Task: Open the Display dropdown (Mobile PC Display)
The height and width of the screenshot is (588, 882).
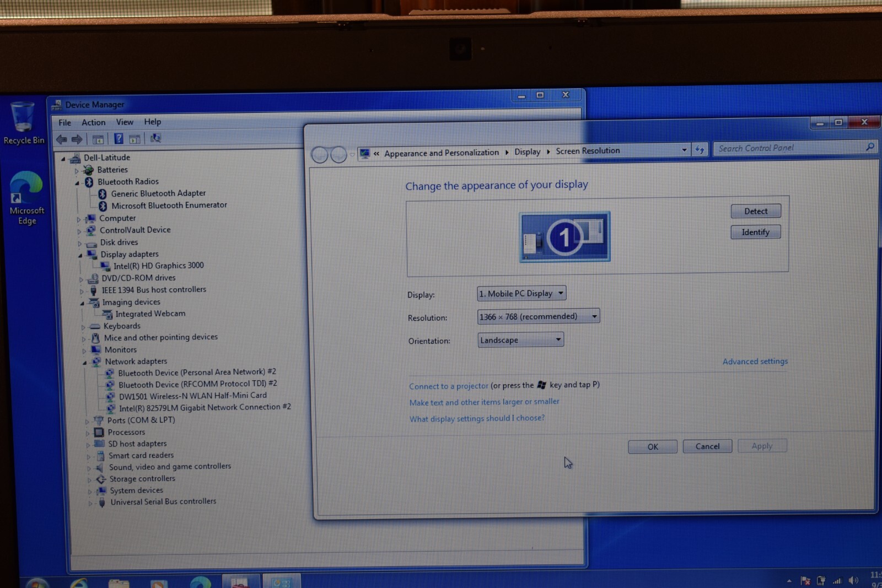Action: 521,294
